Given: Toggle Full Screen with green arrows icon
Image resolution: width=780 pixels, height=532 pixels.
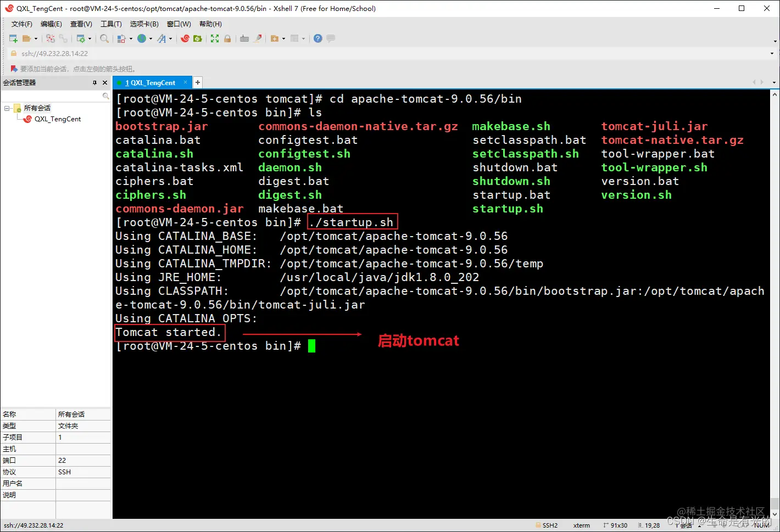Looking at the screenshot, I should tap(215, 38).
